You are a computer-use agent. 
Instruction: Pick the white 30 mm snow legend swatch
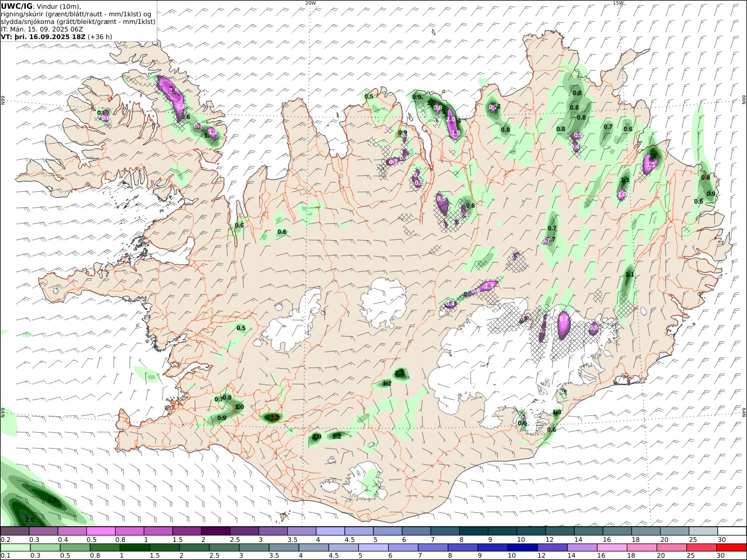(x=731, y=531)
